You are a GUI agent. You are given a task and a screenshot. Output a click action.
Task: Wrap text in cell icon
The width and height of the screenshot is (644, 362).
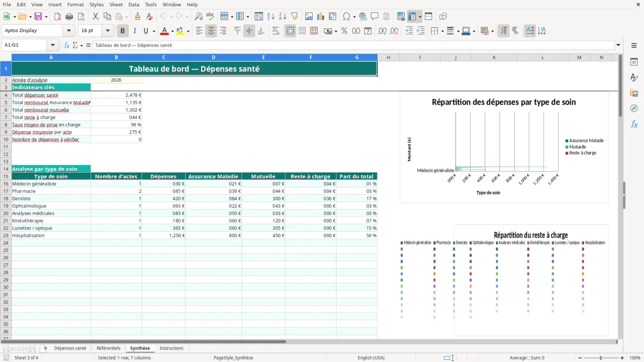coord(276,31)
